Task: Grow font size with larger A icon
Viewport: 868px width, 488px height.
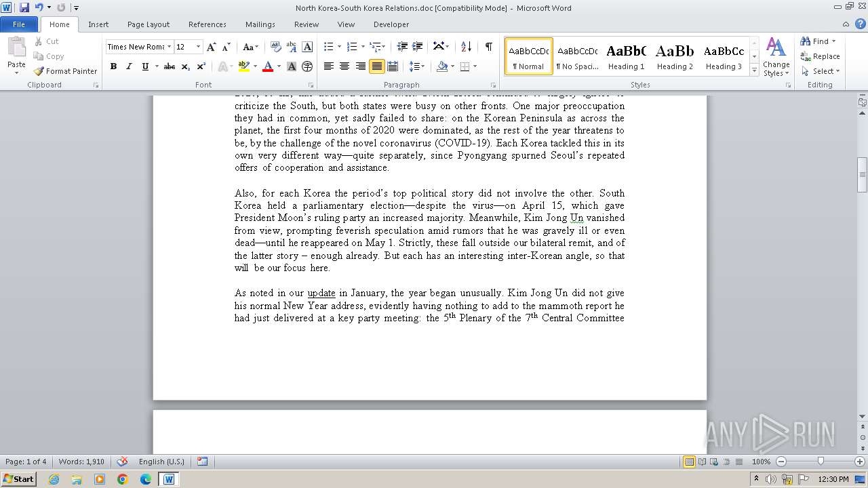Action: point(212,47)
